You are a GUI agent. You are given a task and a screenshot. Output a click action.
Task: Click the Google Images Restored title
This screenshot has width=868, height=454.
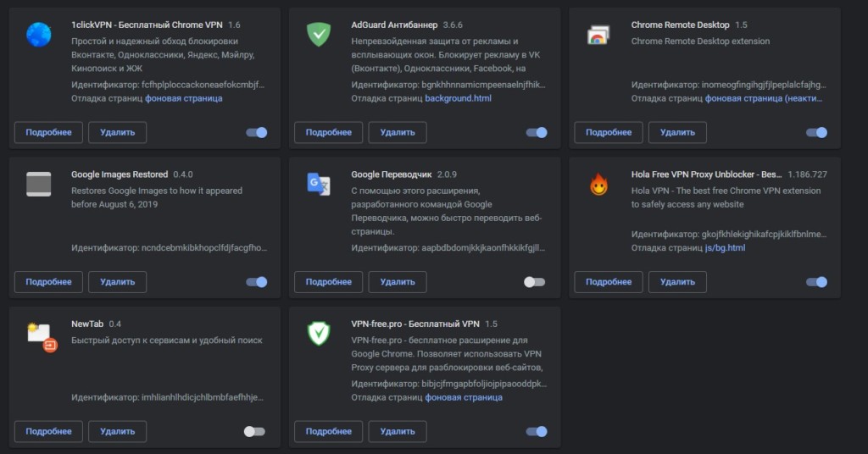[120, 174]
